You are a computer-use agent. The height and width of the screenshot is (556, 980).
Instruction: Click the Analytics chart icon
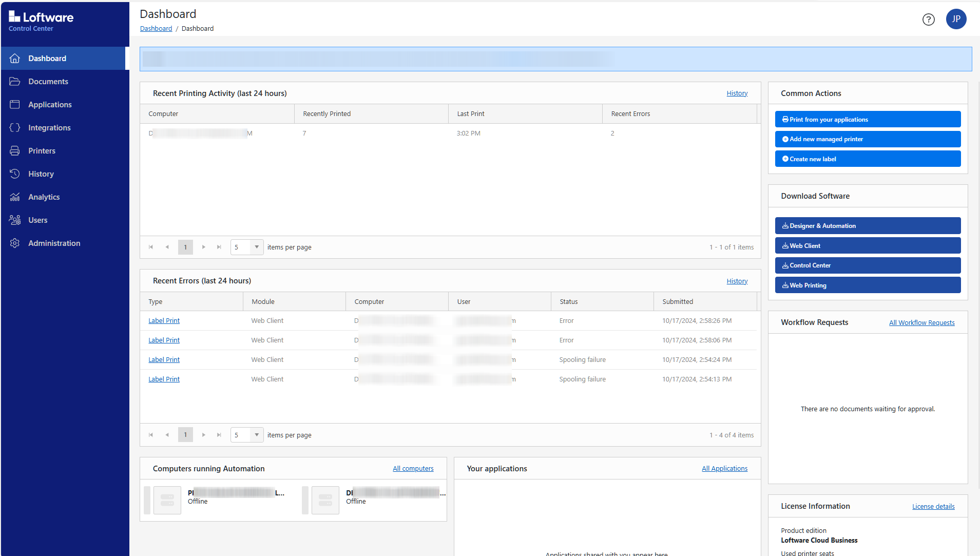point(15,197)
